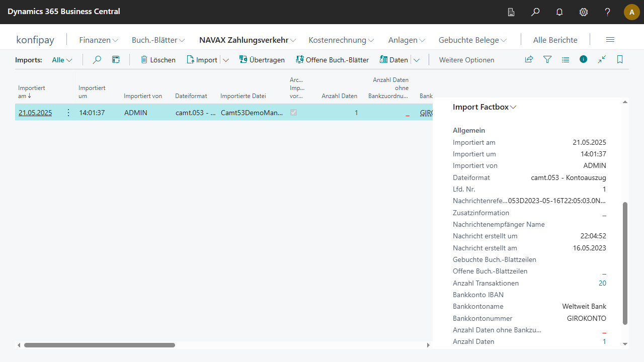Open the NAVAX Zahlungsverkehr menu
The image size is (644, 362).
pyautogui.click(x=247, y=40)
